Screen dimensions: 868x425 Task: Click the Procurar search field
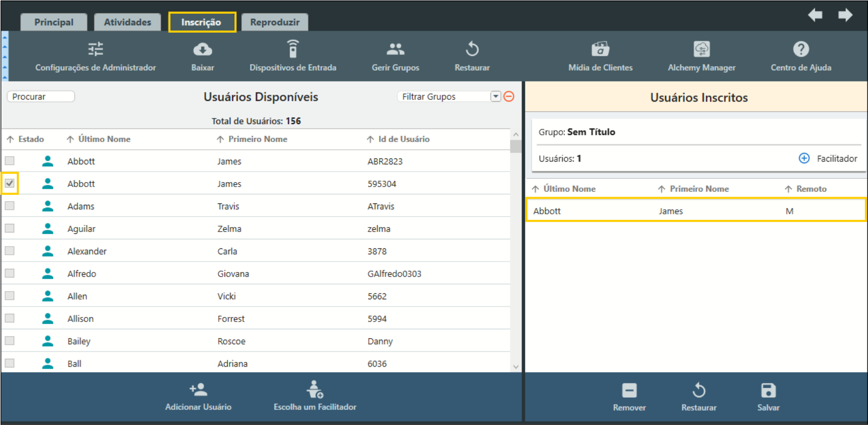[x=41, y=96]
